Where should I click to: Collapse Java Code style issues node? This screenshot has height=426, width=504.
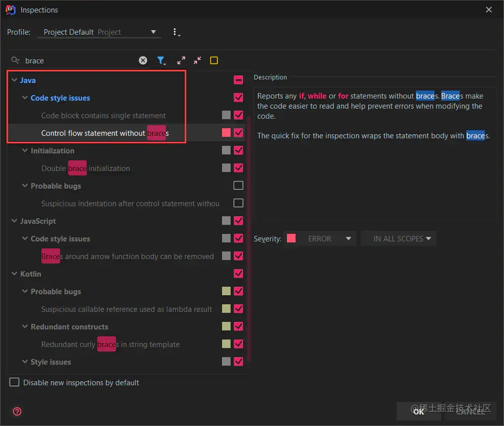(x=25, y=98)
